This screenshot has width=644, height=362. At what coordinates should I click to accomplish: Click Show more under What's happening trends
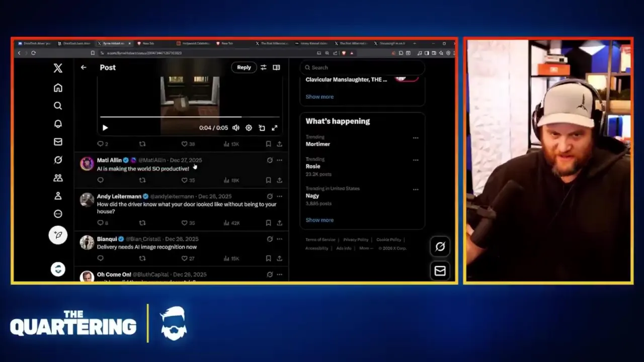pyautogui.click(x=319, y=220)
